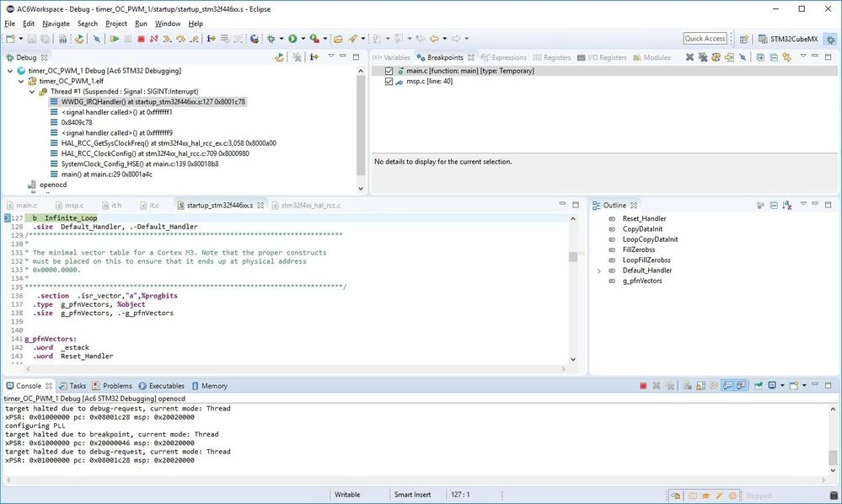Switch to the Debug perspective icon at top right

831,39
